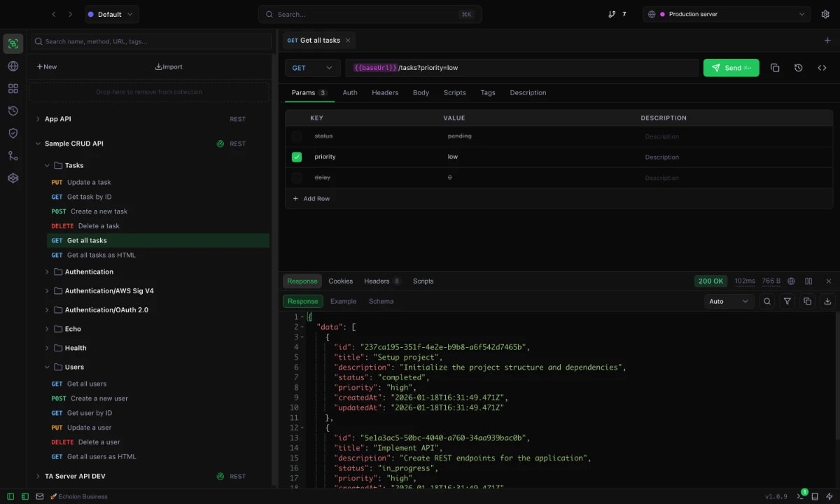Uncheck the priority query parameter

pos(296,157)
